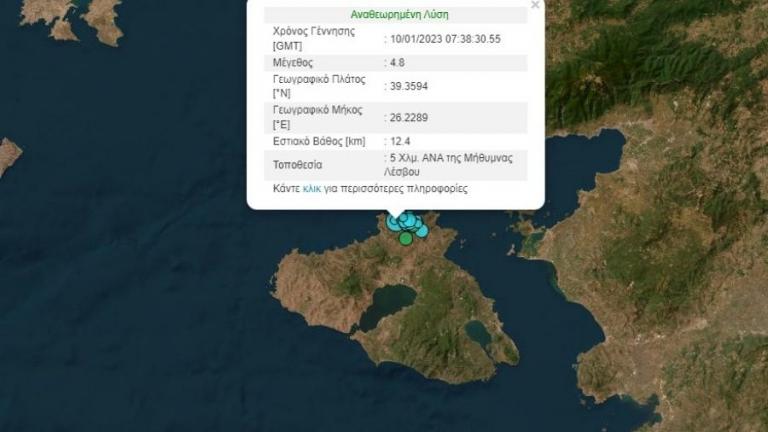Click the 'Εστιακό Βάθος [km]' label
Image resolution: width=768 pixels, height=432 pixels.
(319, 142)
